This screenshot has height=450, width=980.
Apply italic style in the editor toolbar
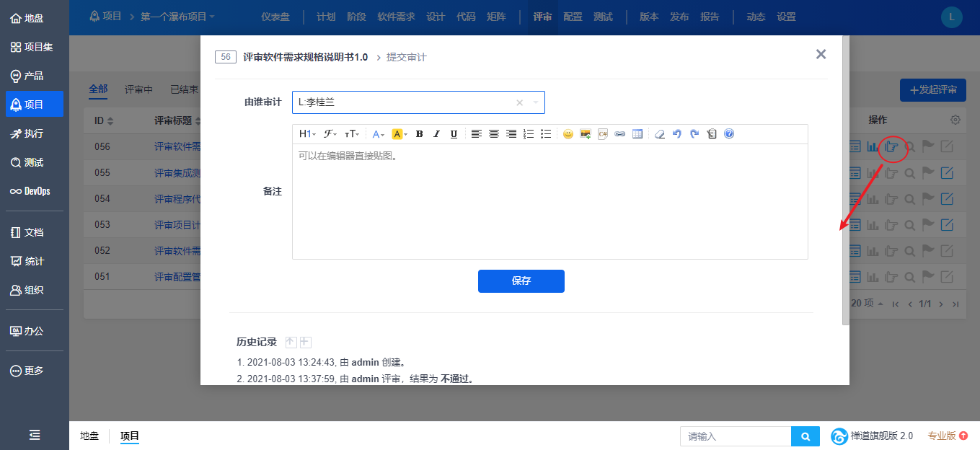tap(436, 134)
